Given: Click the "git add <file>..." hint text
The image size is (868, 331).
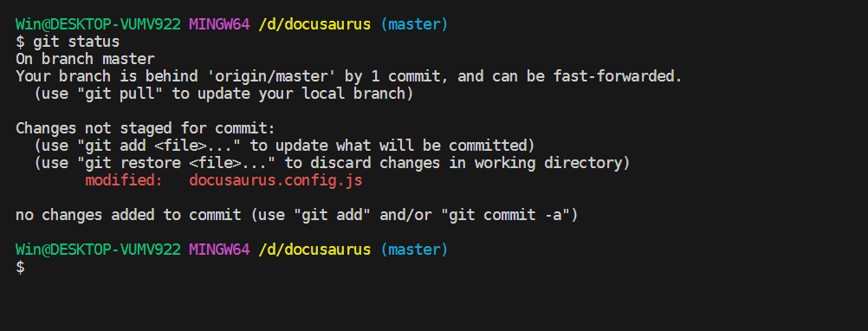Looking at the screenshot, I should point(159,146).
